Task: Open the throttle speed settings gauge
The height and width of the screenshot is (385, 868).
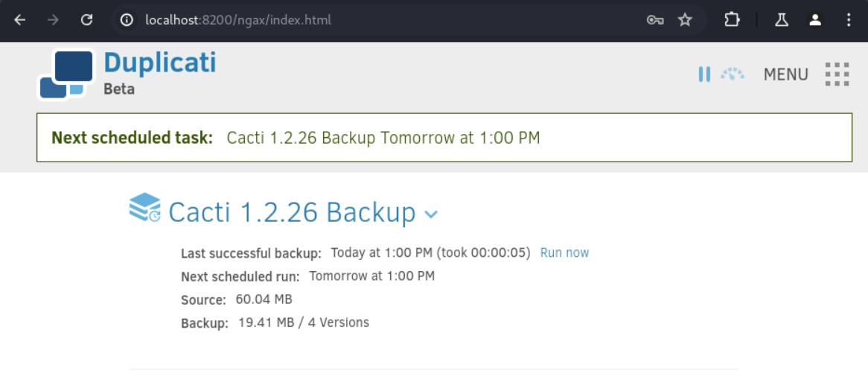Action: (x=733, y=74)
